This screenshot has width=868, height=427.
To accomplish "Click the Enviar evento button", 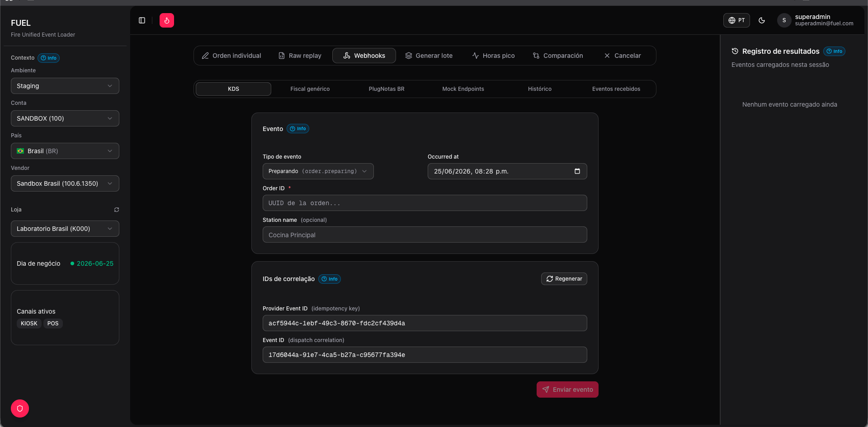I will point(567,389).
